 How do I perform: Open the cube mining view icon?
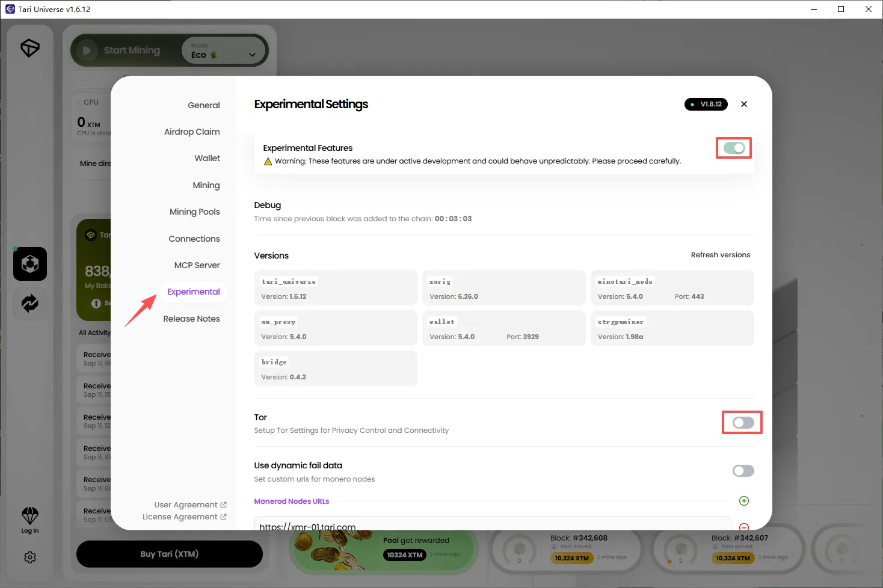30,264
